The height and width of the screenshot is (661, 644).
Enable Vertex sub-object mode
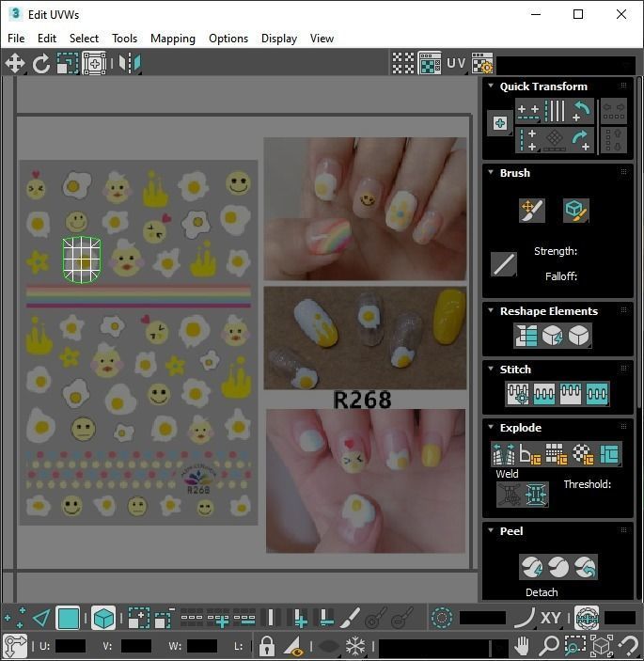15,619
